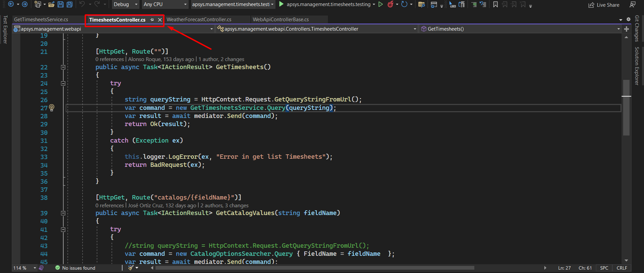644x273 pixels.
Task: Click the '0 references' CodeLens link above GetTimesheets
Action: 110,59
